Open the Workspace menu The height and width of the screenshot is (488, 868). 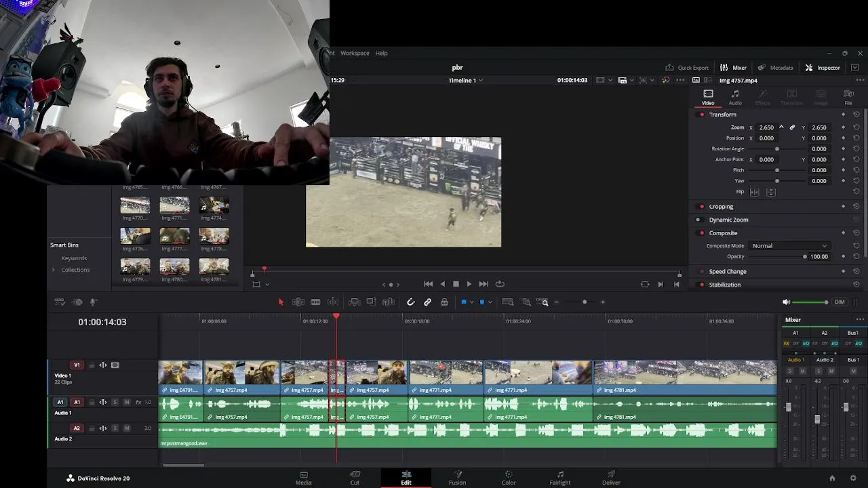click(x=355, y=53)
